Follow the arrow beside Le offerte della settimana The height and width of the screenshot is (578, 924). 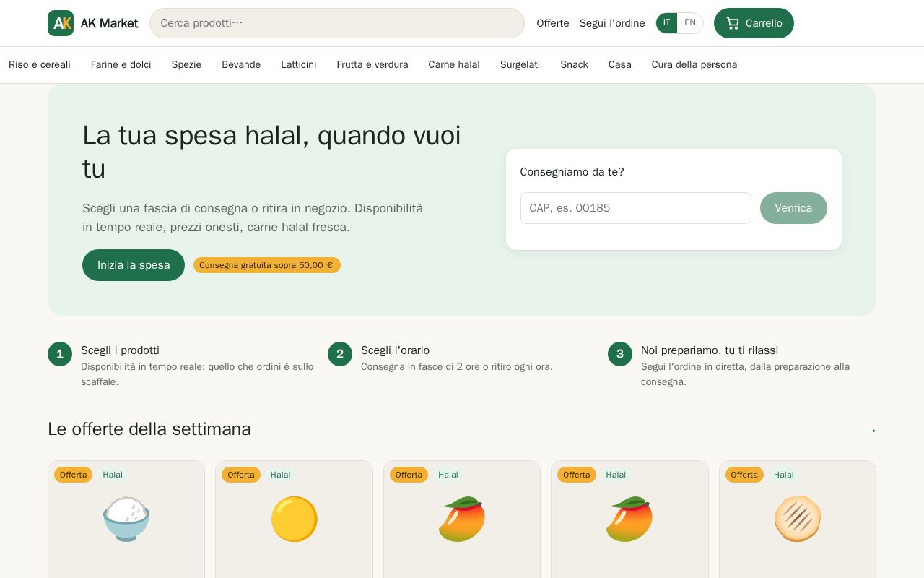click(870, 431)
